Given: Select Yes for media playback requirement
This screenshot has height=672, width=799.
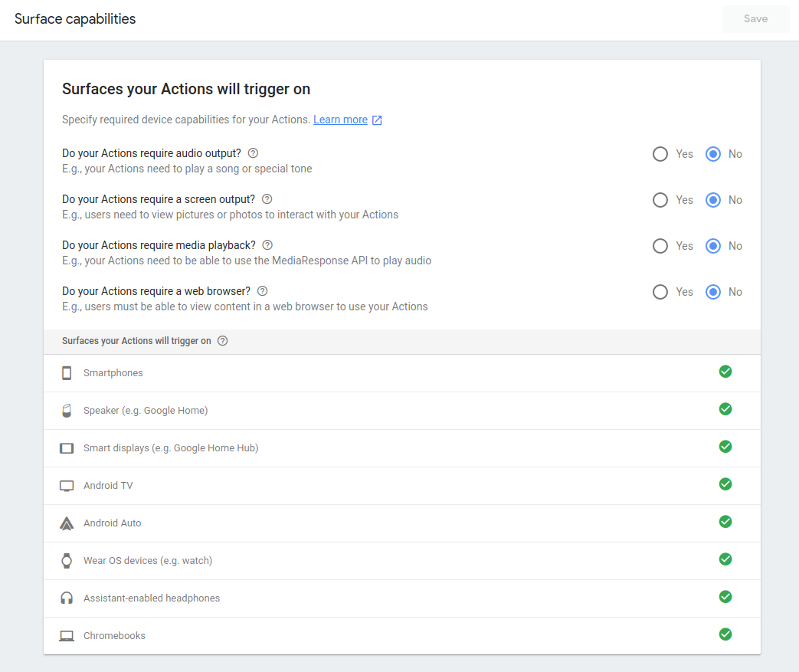Looking at the screenshot, I should (660, 246).
